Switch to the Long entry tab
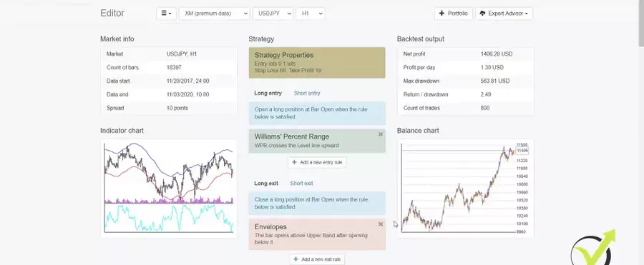 (x=268, y=93)
